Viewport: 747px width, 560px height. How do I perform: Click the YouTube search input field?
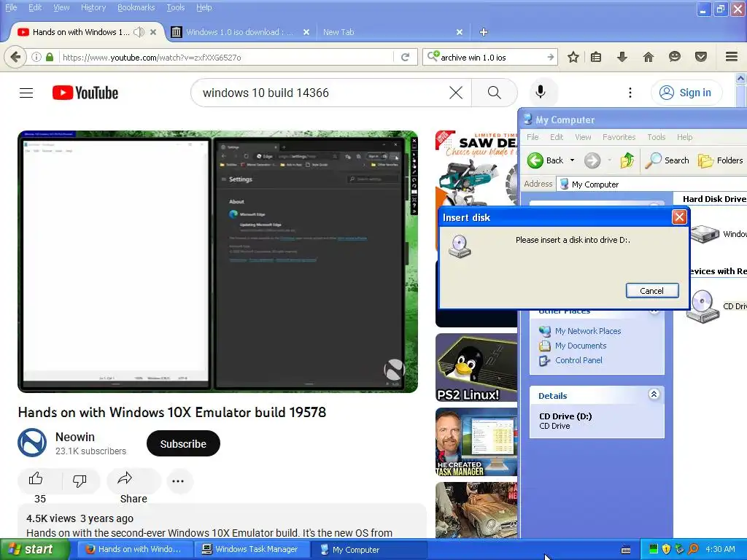point(323,93)
